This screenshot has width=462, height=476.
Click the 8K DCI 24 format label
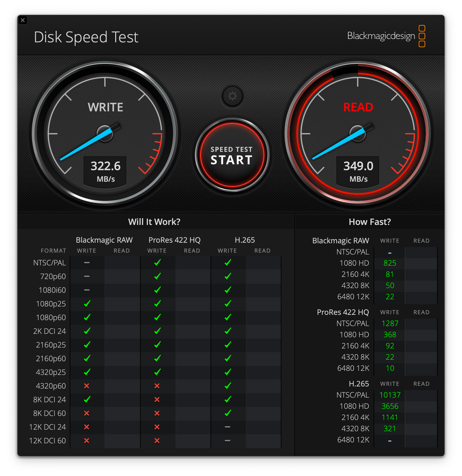(49, 399)
